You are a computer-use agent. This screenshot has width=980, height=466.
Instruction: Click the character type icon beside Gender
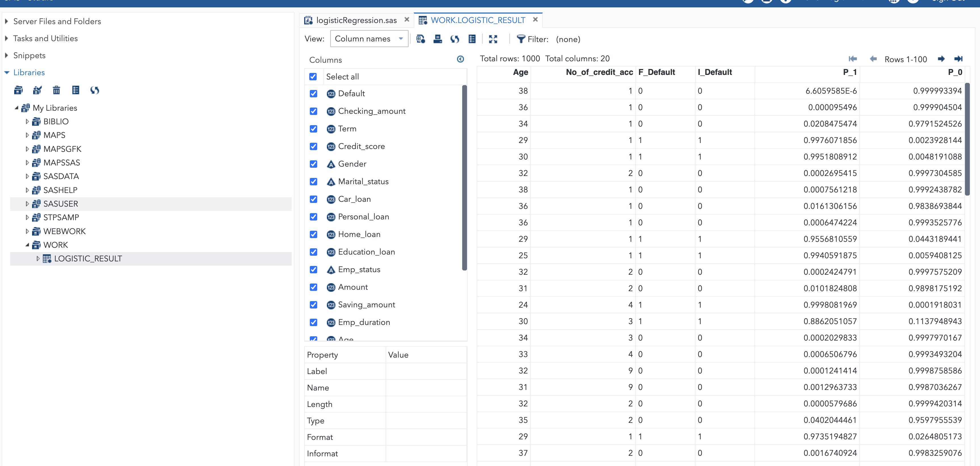click(x=331, y=164)
